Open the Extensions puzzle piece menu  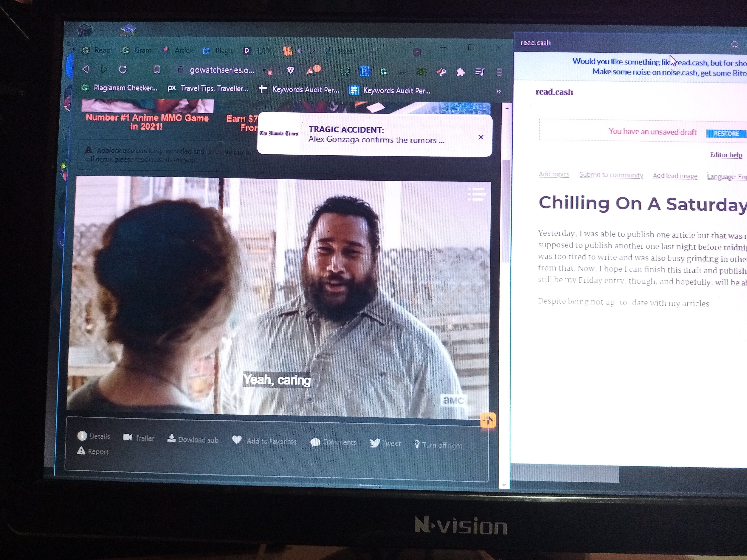pyautogui.click(x=460, y=72)
